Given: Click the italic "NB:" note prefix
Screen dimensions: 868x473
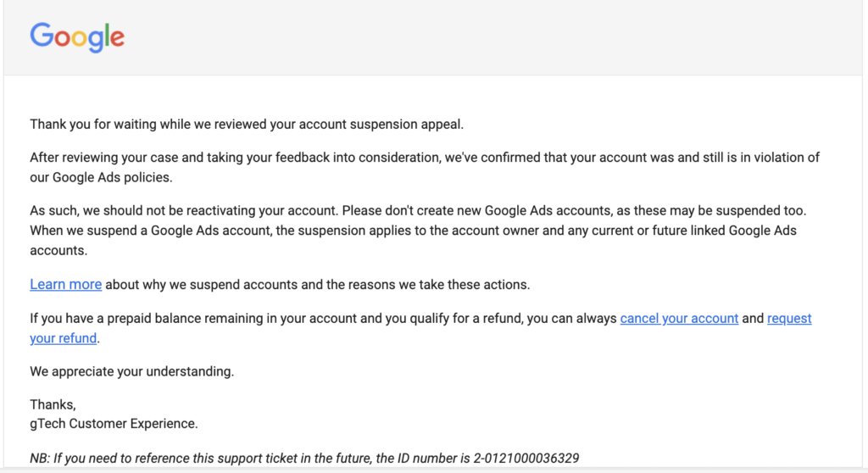Looking at the screenshot, I should click(40, 459).
